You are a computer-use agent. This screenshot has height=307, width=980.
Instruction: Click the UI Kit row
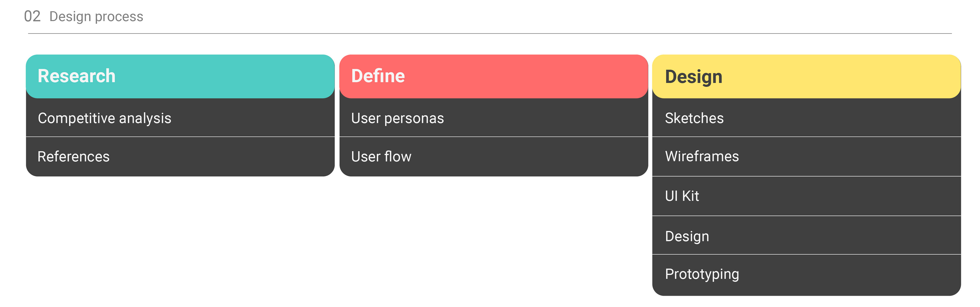point(806,196)
